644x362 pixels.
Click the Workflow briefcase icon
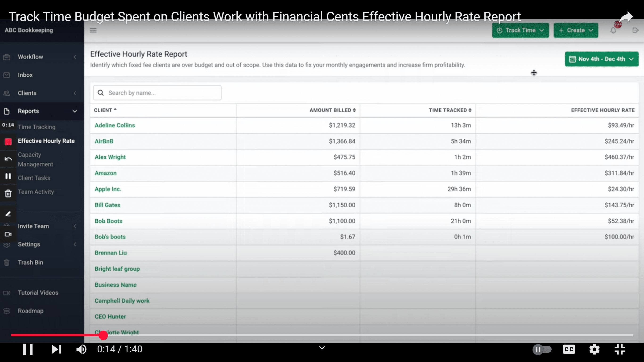click(7, 57)
